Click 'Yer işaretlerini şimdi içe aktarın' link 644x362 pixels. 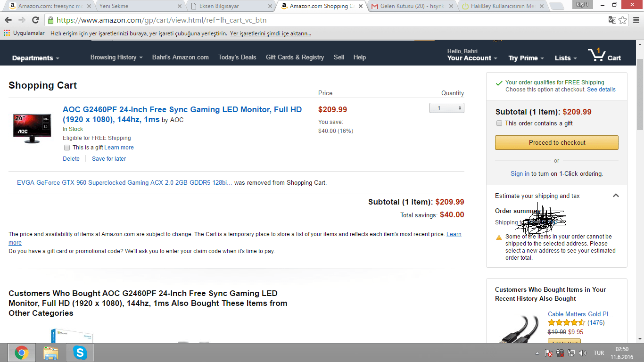coord(271,33)
